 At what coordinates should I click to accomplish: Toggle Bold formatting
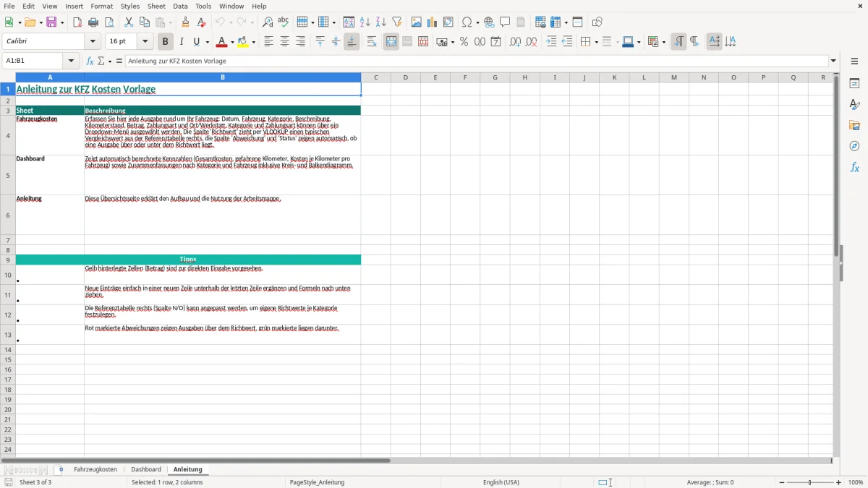166,42
